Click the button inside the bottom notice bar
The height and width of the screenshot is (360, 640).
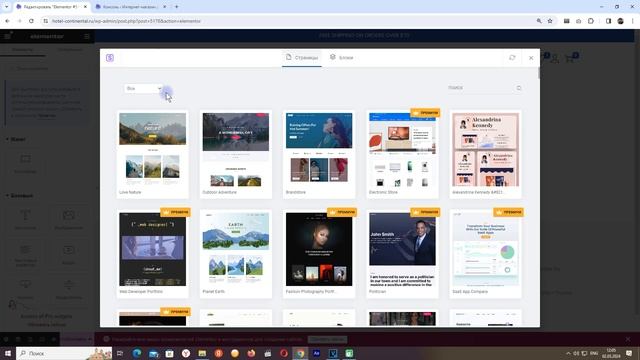pyautogui.click(x=327, y=339)
